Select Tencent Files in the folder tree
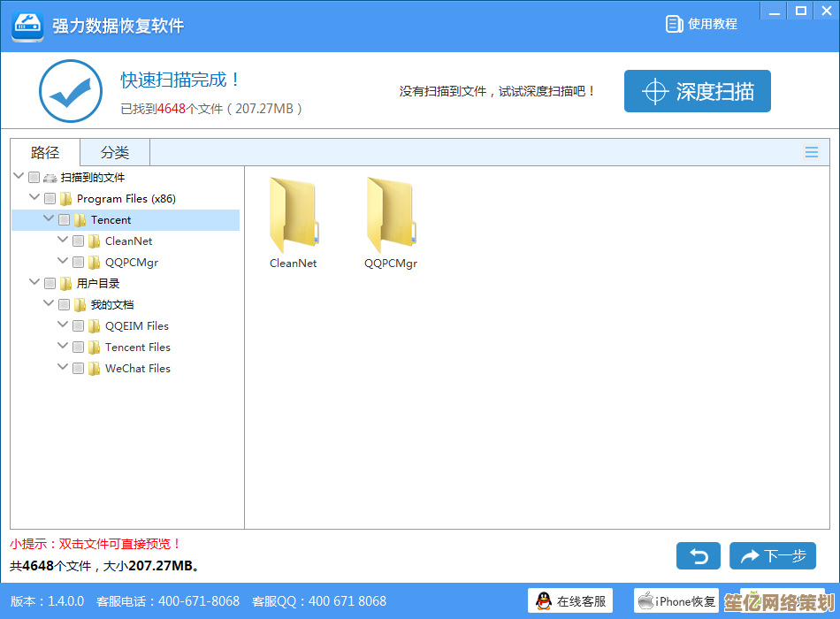This screenshot has height=619, width=840. click(x=137, y=348)
